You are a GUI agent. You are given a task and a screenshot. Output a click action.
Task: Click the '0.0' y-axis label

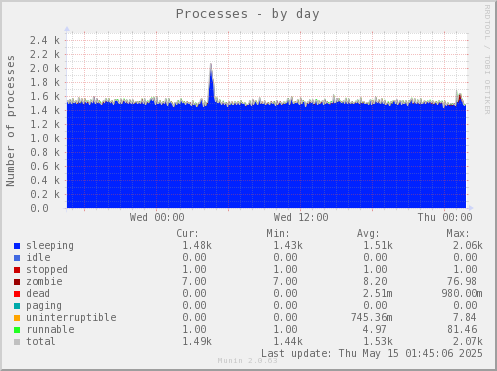39,208
